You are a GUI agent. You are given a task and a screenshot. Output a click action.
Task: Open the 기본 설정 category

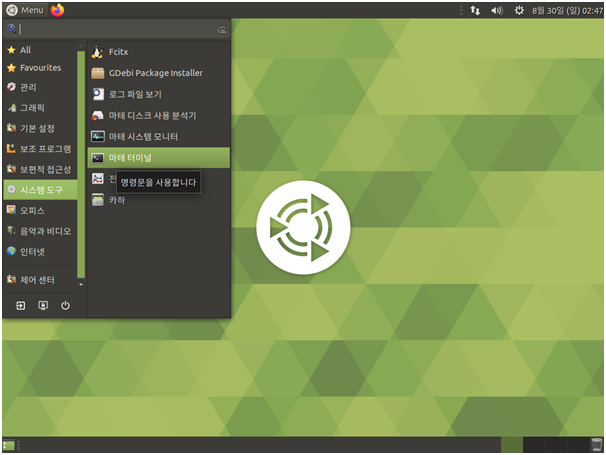tap(40, 128)
